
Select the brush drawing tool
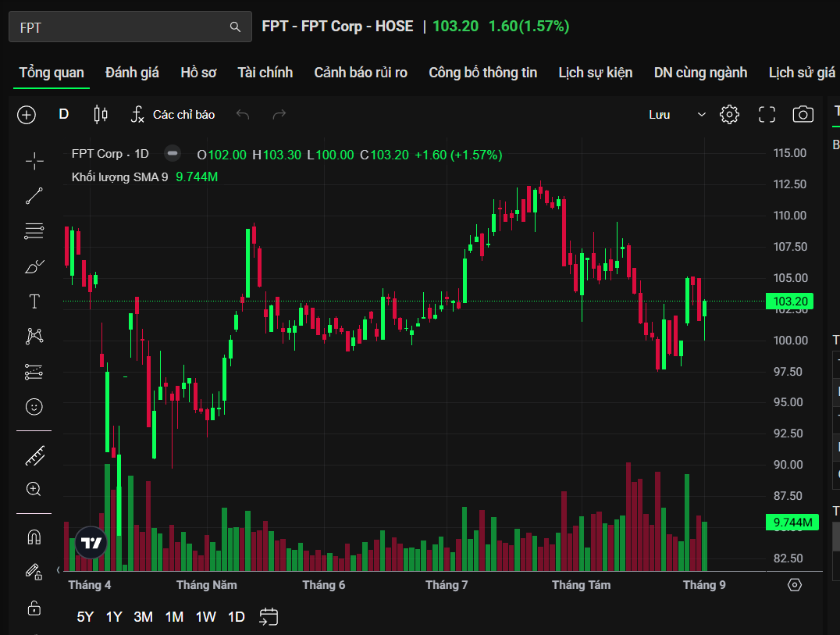click(x=34, y=266)
